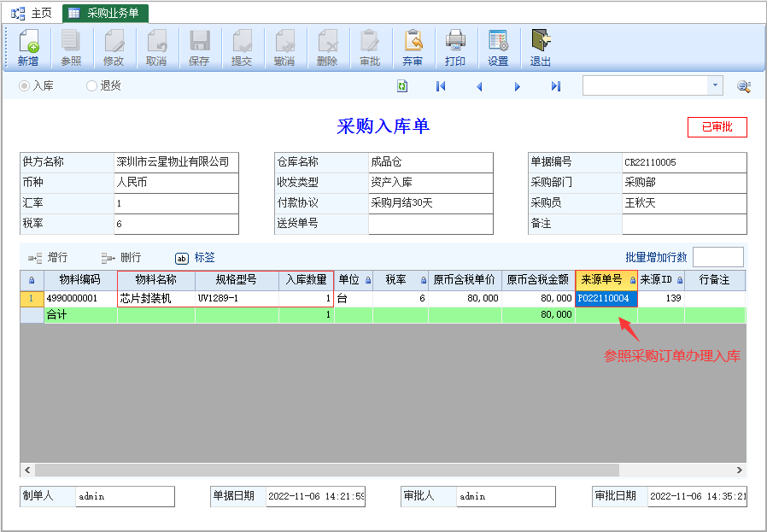Go to the previous record arrow
Viewport: 767px width, 532px height.
click(479, 86)
